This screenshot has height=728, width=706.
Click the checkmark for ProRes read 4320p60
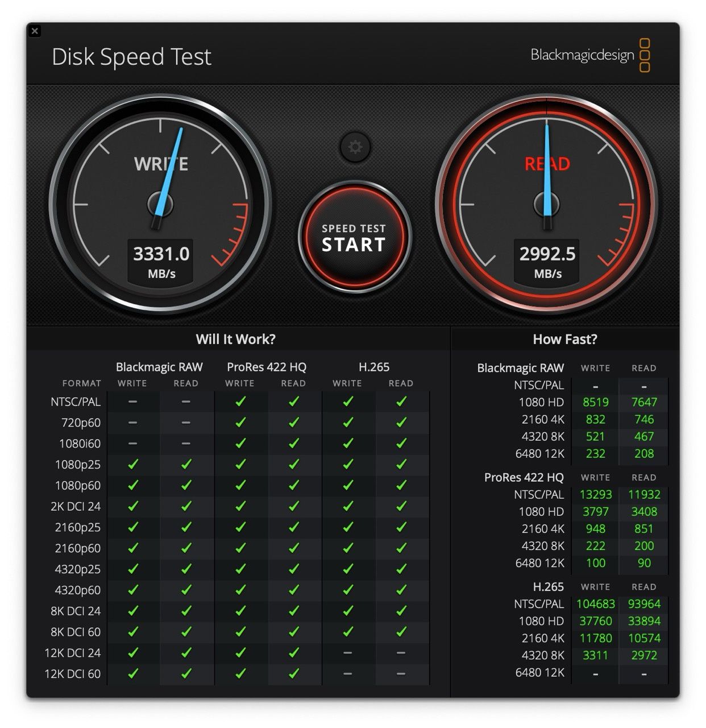[x=294, y=590]
